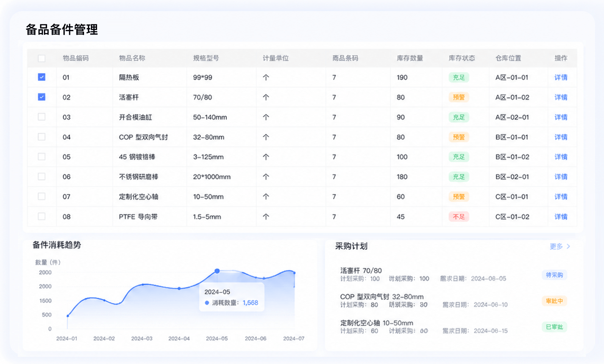The width and height of the screenshot is (604, 364).
Task: Click 更多 link in 采购计划 panel
Action: pyautogui.click(x=556, y=247)
